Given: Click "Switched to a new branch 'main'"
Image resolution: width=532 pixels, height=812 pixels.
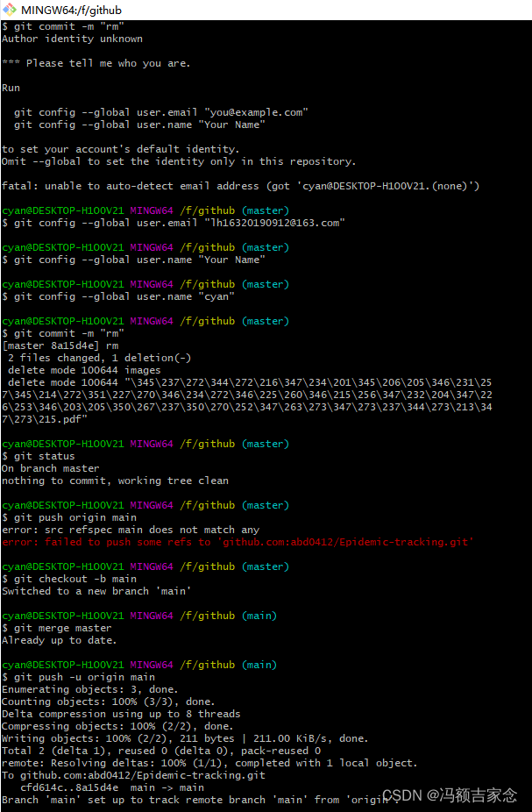Looking at the screenshot, I should [96, 591].
